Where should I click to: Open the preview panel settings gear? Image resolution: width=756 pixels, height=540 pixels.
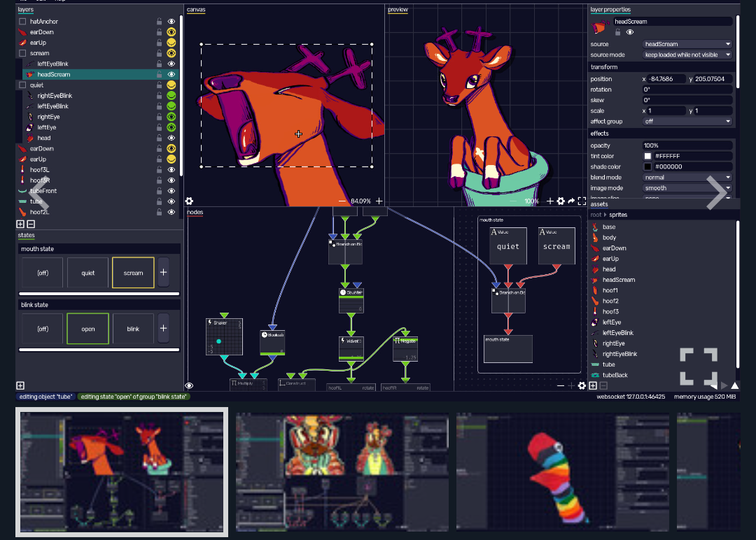tap(561, 201)
